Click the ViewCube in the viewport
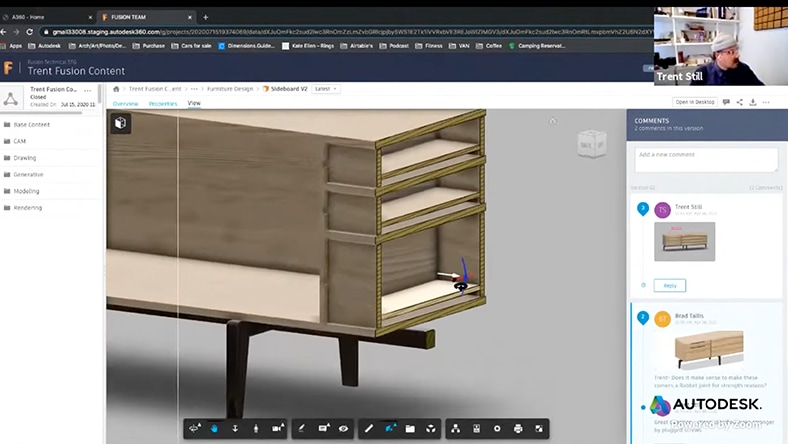 pos(591,144)
